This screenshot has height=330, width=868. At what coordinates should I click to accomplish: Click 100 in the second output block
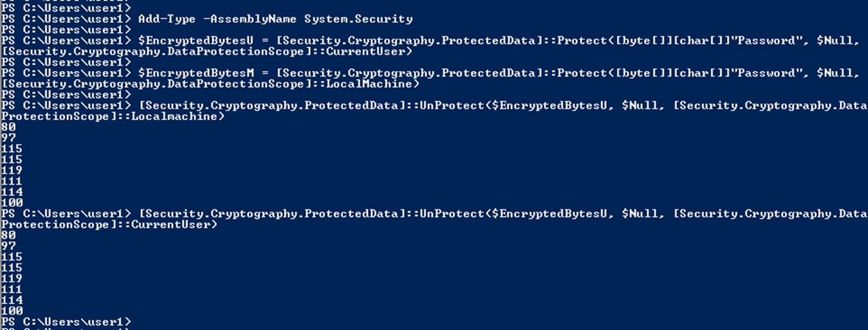12,310
